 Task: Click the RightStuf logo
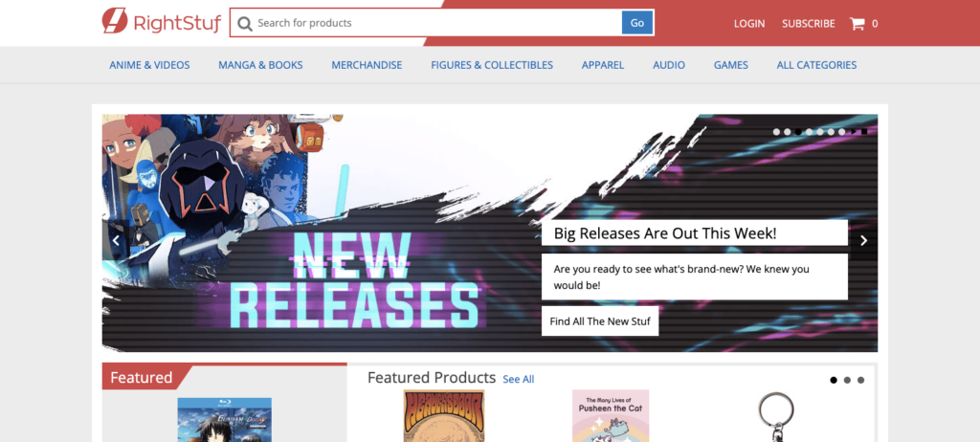pos(162,23)
